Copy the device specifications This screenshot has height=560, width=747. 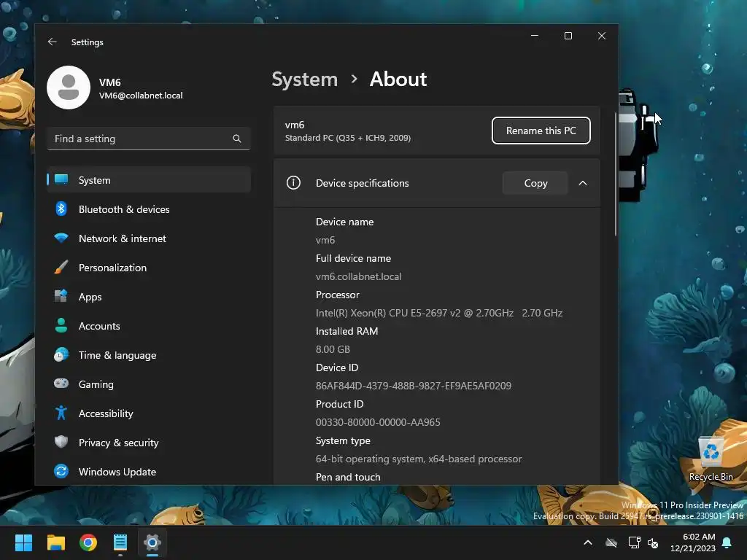click(535, 183)
